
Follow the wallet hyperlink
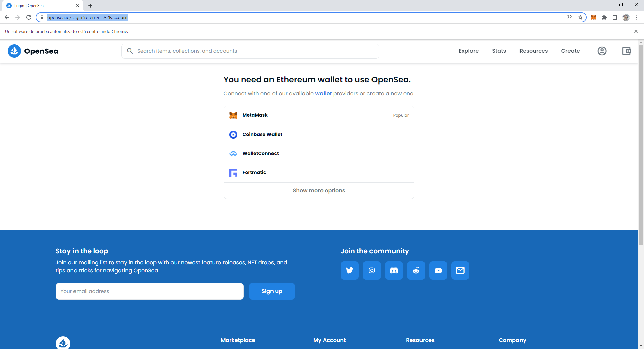[x=323, y=94]
